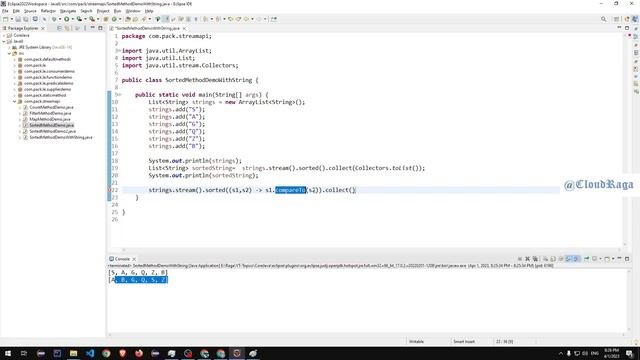The image size is (640, 360).
Task: Toggle Pin Editor in main toolbar
Action: click(x=274, y=19)
